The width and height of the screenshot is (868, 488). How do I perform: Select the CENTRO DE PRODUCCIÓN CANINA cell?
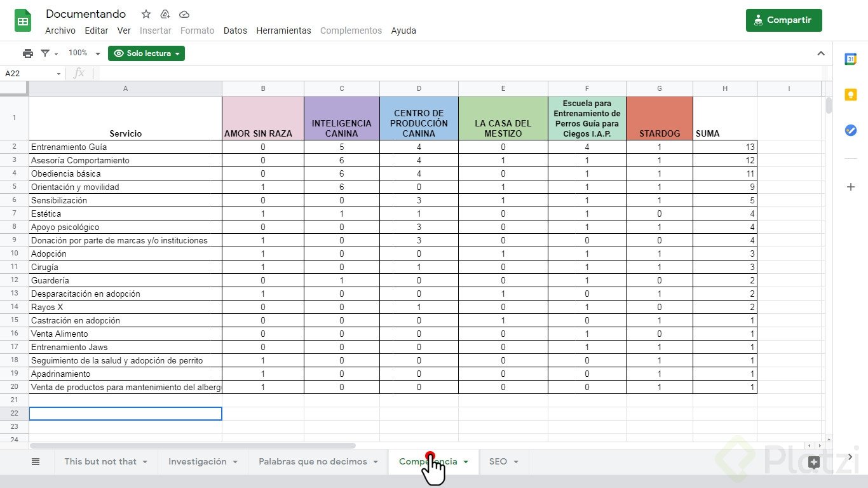[x=419, y=118]
